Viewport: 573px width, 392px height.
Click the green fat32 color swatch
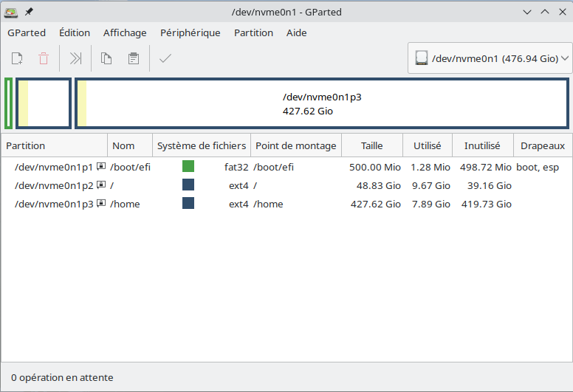(x=188, y=166)
